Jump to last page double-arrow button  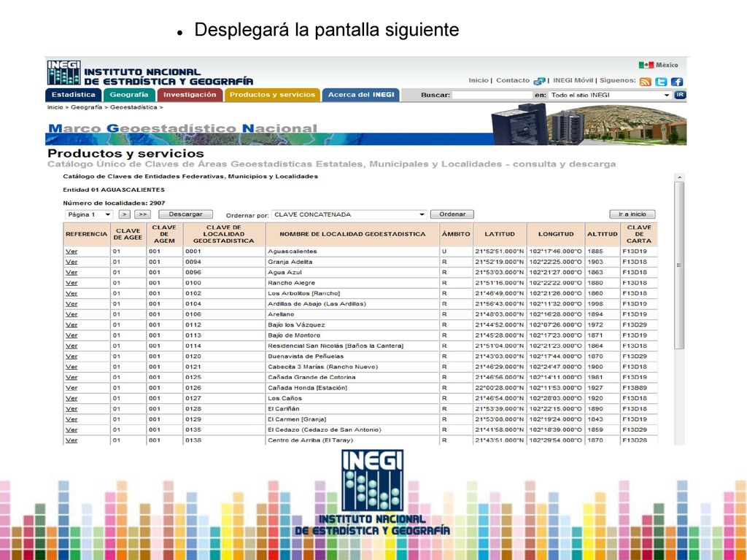point(142,215)
